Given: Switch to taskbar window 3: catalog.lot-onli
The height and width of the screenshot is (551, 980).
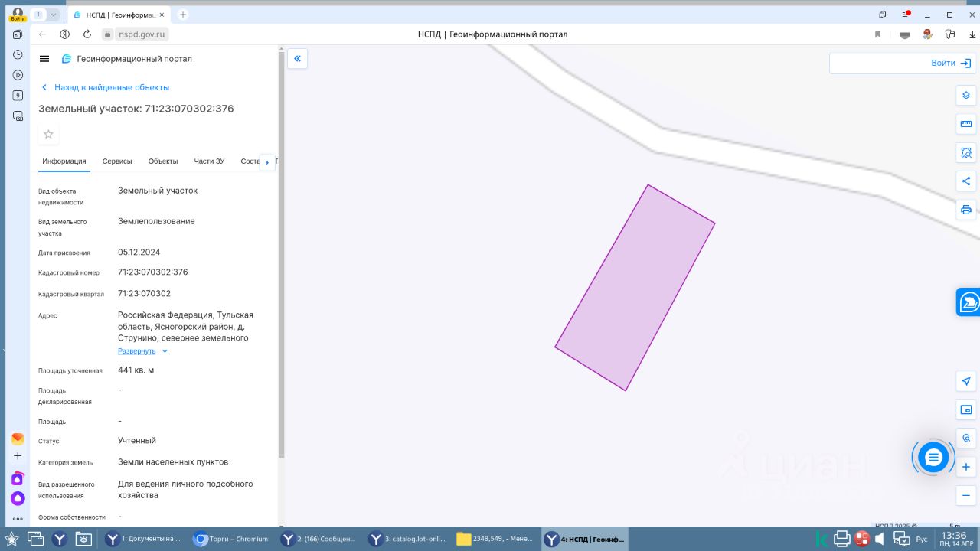Looking at the screenshot, I should point(407,539).
